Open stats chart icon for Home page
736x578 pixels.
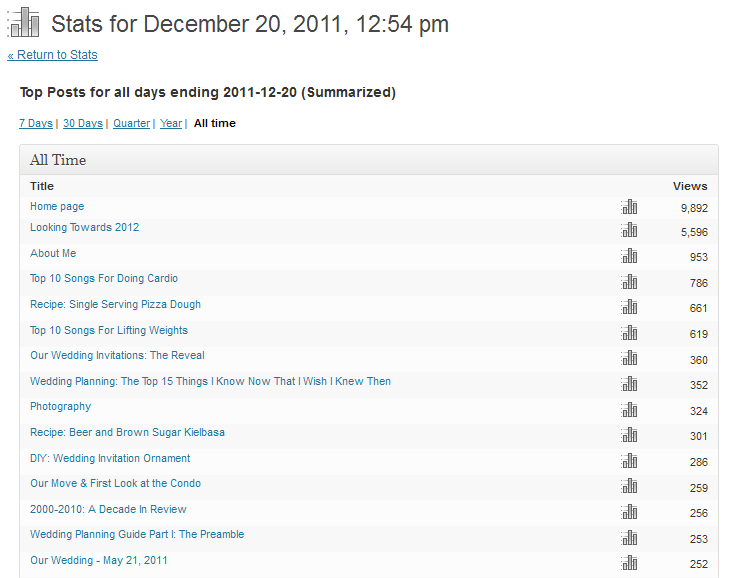[x=629, y=207]
